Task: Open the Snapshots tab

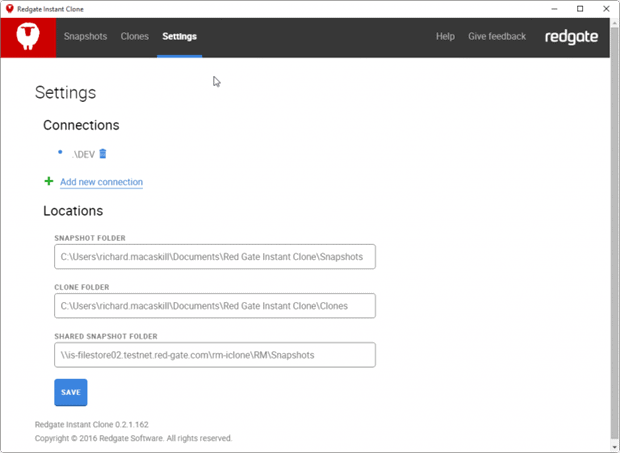Action: click(85, 36)
